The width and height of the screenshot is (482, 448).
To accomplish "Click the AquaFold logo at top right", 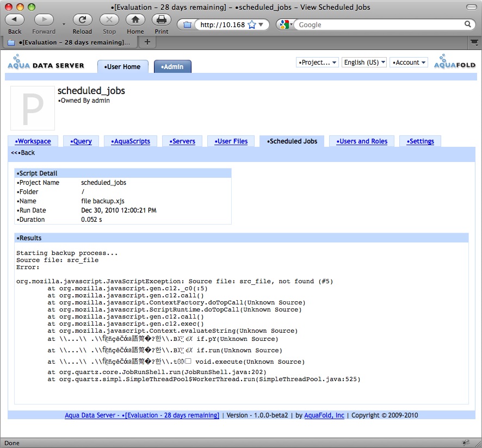I will pyautogui.click(x=455, y=62).
